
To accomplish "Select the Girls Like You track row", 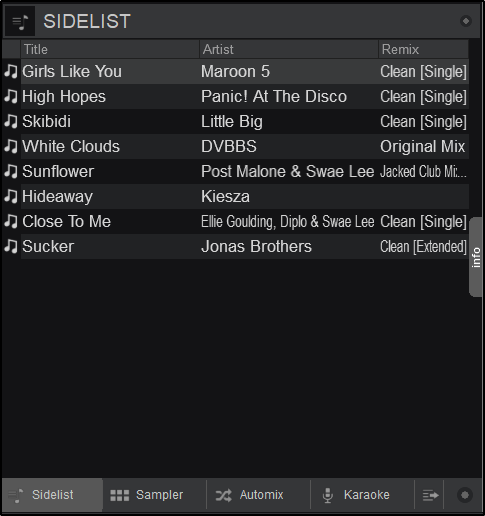I will pyautogui.click(x=236, y=71).
